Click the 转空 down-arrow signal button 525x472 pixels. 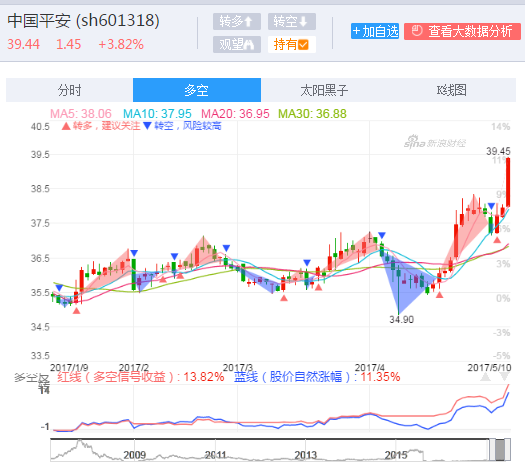[292, 21]
